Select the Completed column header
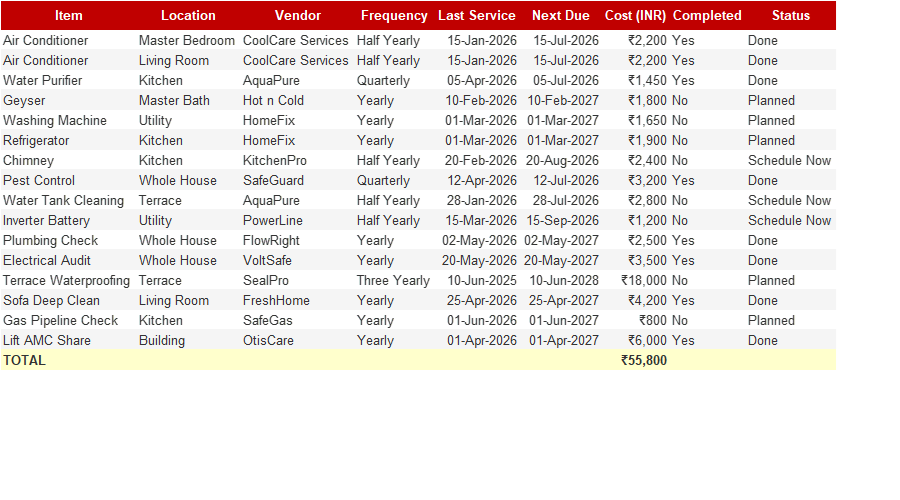 pyautogui.click(x=707, y=15)
